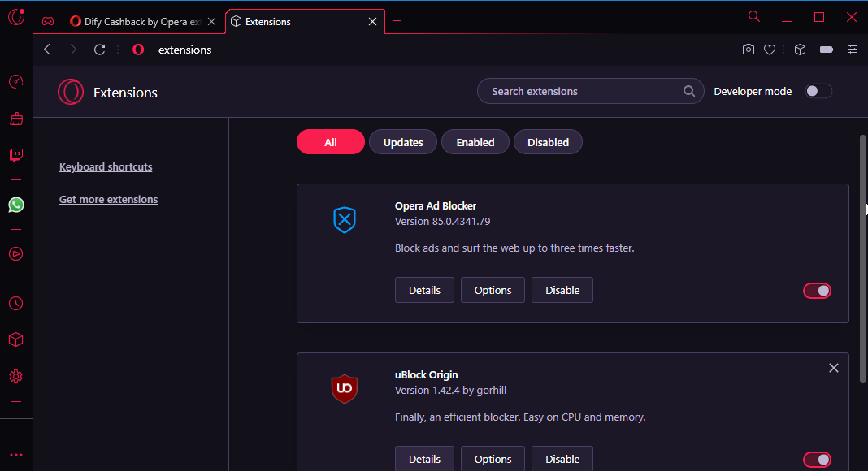Close the Dify Cashback tab

211,22
